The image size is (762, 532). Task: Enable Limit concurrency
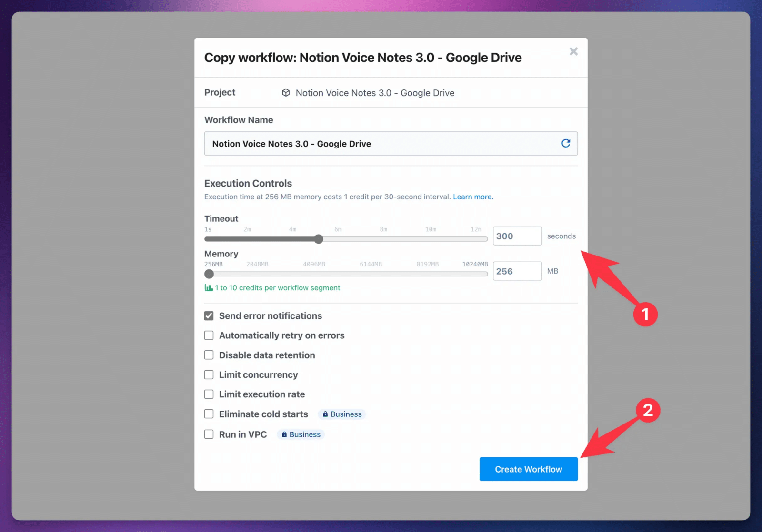click(x=209, y=374)
